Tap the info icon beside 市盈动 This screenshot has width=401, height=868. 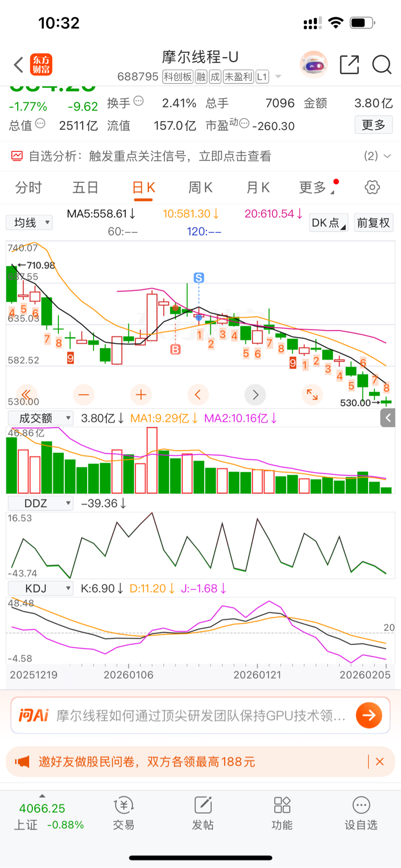pyautogui.click(x=244, y=124)
